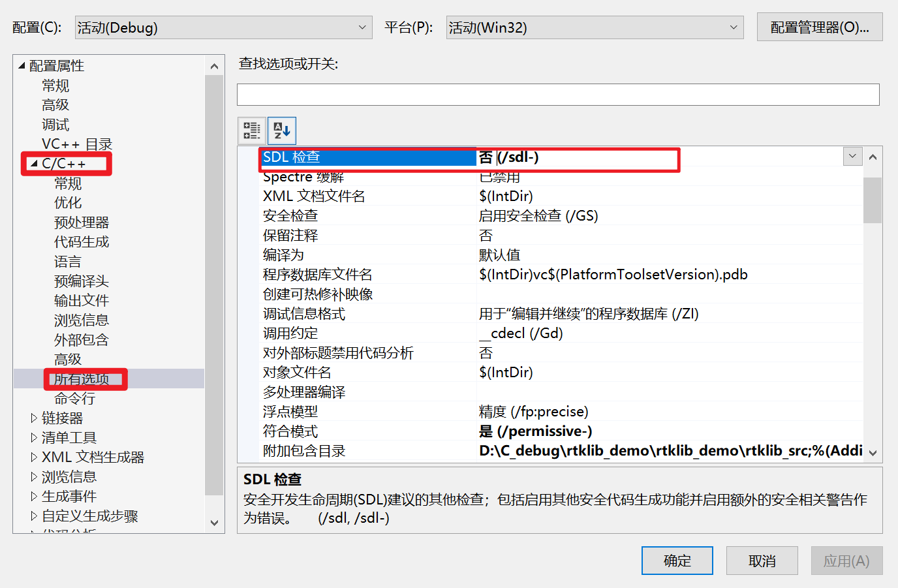This screenshot has height=588, width=898.
Task: Click the 确定 button
Action: pyautogui.click(x=677, y=560)
